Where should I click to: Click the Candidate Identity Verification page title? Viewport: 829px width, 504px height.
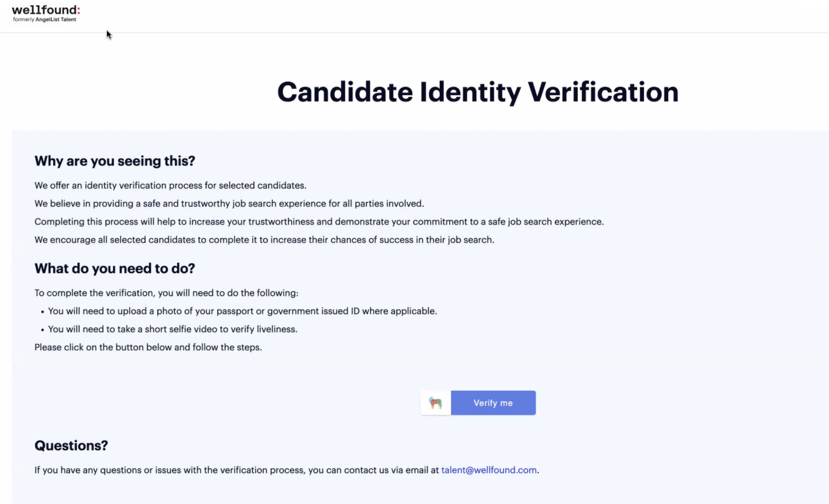tap(478, 92)
